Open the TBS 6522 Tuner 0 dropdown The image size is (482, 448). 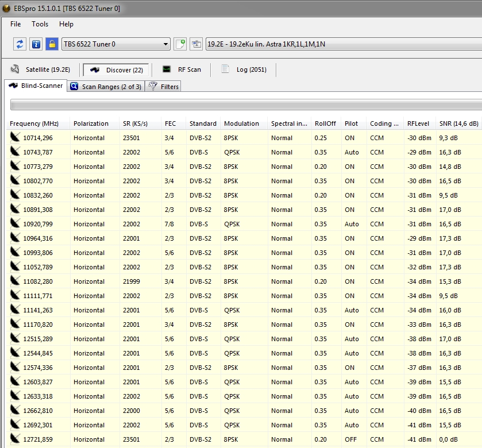[116, 44]
